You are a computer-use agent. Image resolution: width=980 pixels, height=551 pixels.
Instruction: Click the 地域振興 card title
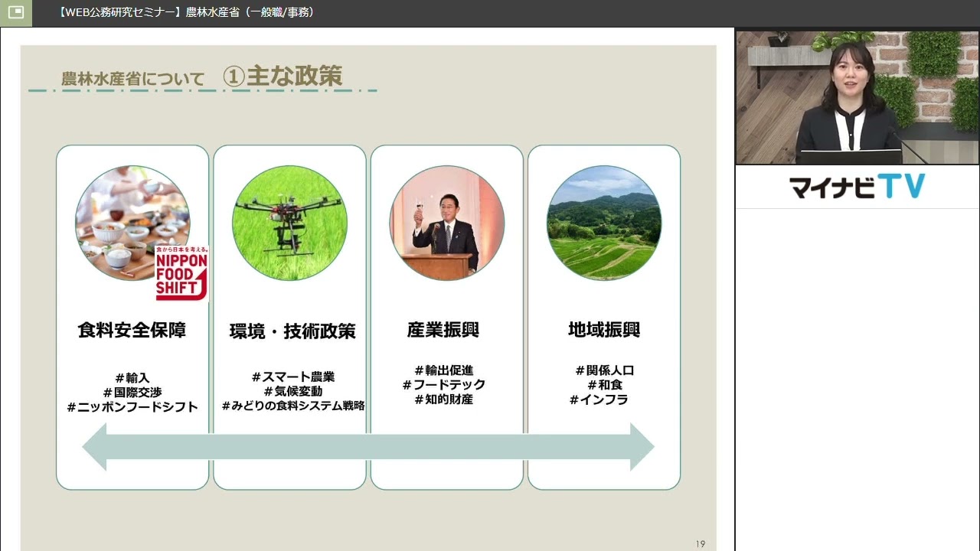coord(604,330)
